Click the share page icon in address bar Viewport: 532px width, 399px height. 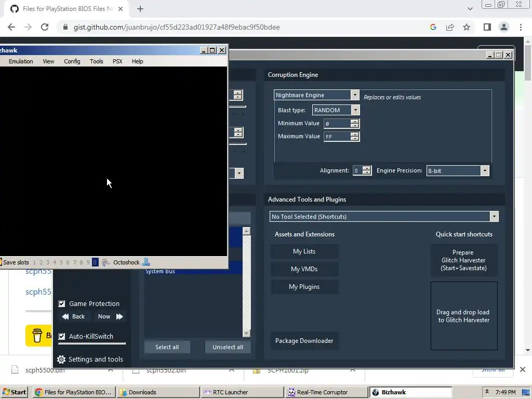[x=450, y=27]
